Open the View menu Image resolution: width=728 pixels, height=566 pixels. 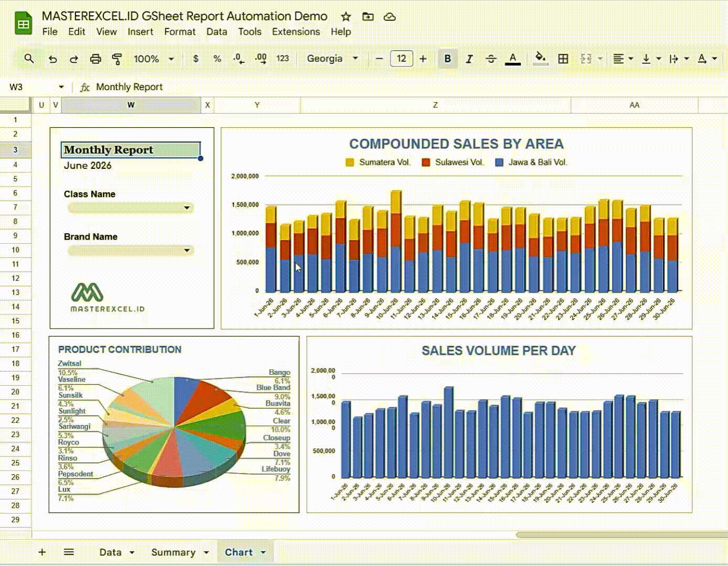(x=106, y=31)
